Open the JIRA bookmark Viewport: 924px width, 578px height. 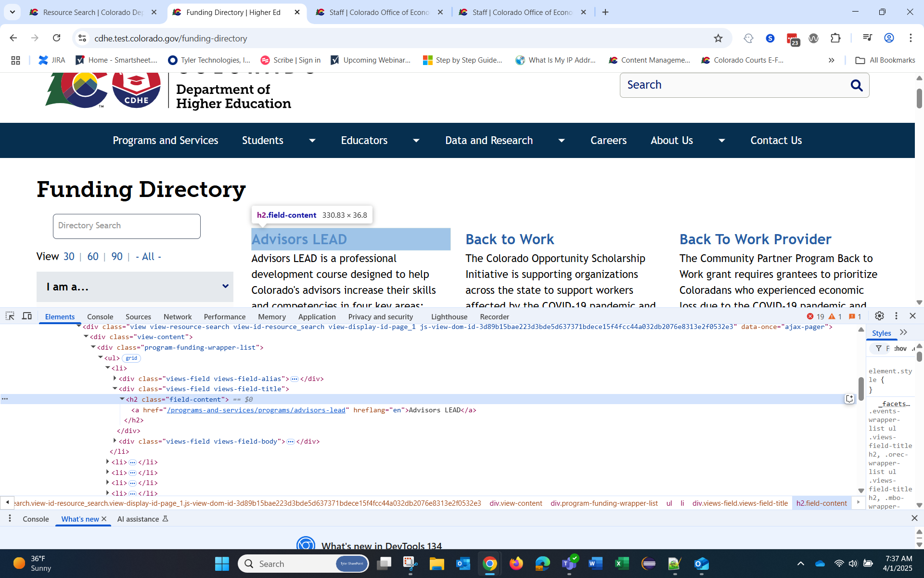tap(52, 60)
